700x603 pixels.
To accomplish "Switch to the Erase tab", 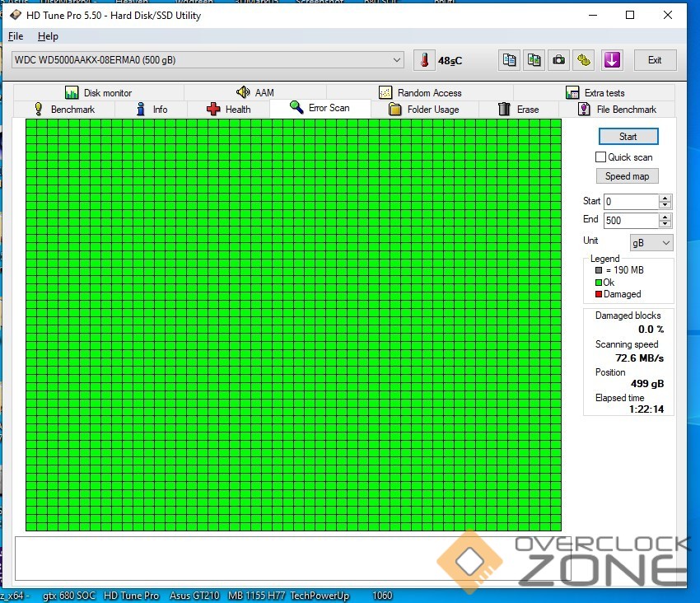I will click(x=518, y=109).
